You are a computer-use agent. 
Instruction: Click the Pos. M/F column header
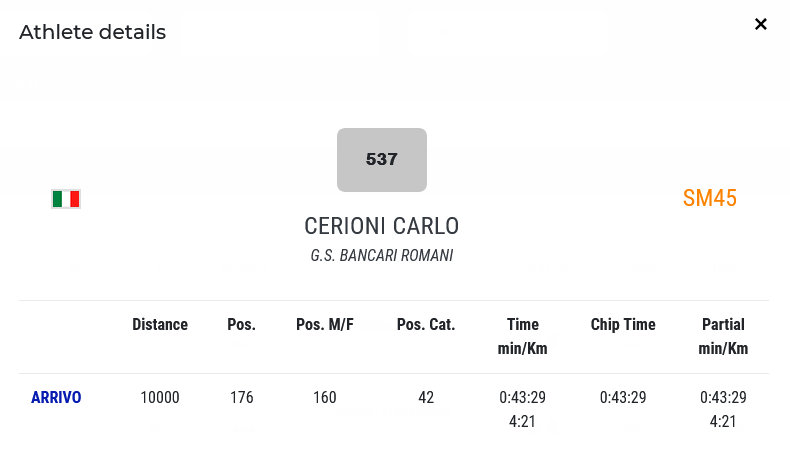point(325,324)
